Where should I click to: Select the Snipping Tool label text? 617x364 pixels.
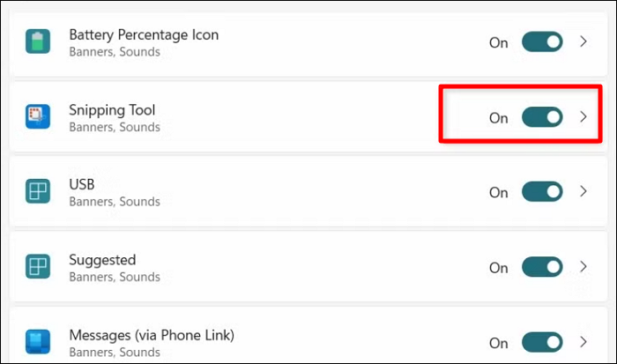112,110
